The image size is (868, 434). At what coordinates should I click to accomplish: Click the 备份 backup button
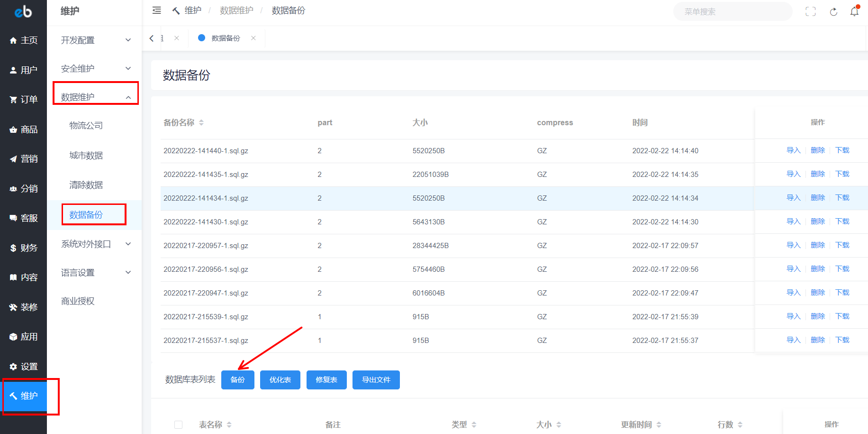click(237, 380)
